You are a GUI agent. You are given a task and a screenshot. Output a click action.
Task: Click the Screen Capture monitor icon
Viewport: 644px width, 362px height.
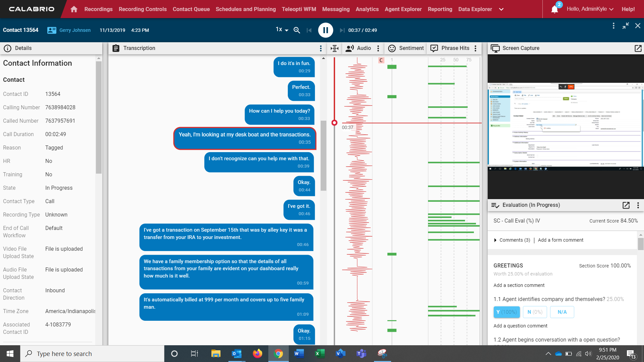pos(495,48)
